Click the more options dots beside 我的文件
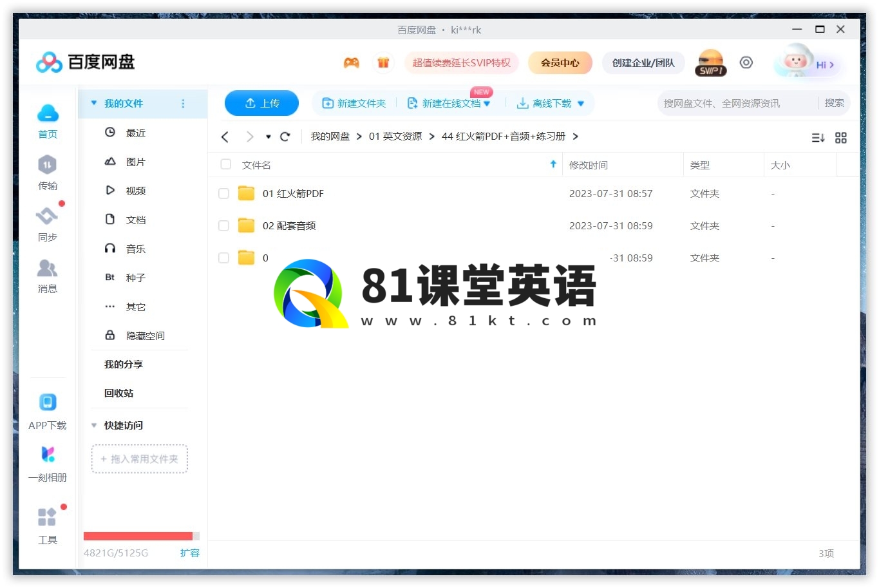The height and width of the screenshot is (588, 879). pos(183,104)
